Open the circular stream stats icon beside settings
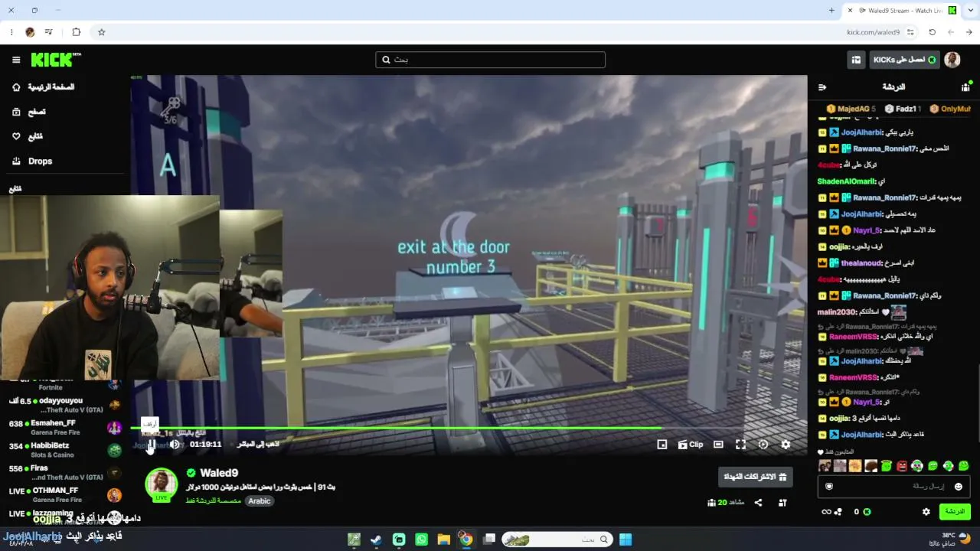The height and width of the screenshot is (551, 980). (x=763, y=445)
